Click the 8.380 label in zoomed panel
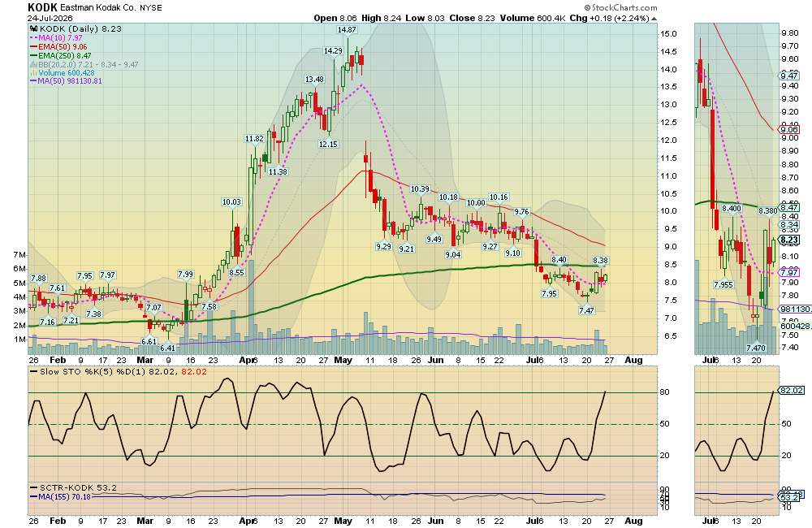812x528 pixels. click(x=768, y=211)
